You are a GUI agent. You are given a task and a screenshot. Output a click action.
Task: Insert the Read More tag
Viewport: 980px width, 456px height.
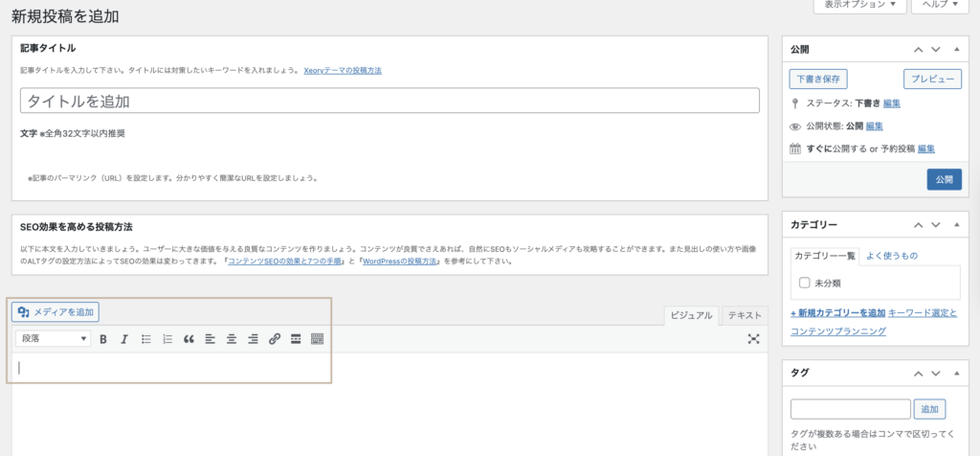point(296,339)
